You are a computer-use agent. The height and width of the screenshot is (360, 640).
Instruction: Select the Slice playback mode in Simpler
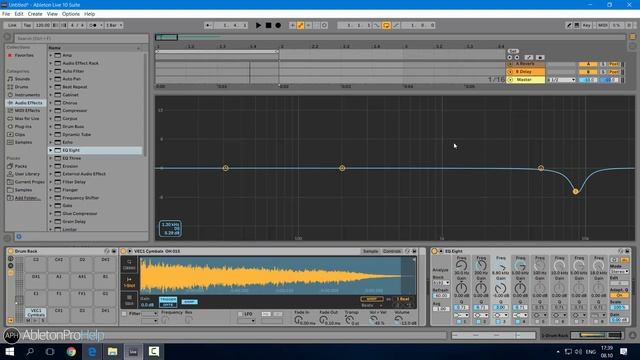pos(129,300)
